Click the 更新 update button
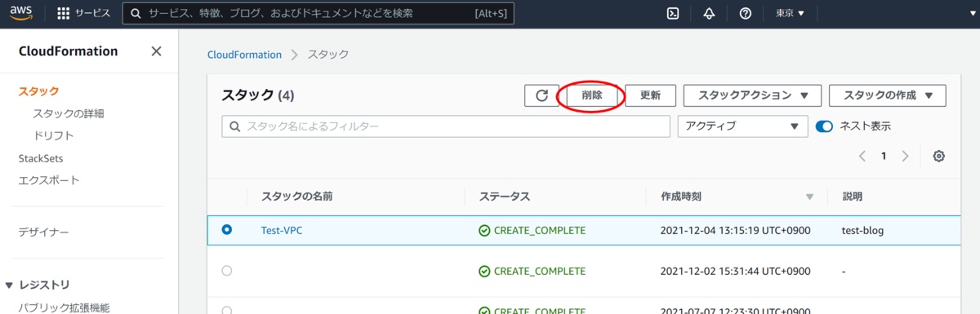The width and height of the screenshot is (980, 314). [x=651, y=95]
